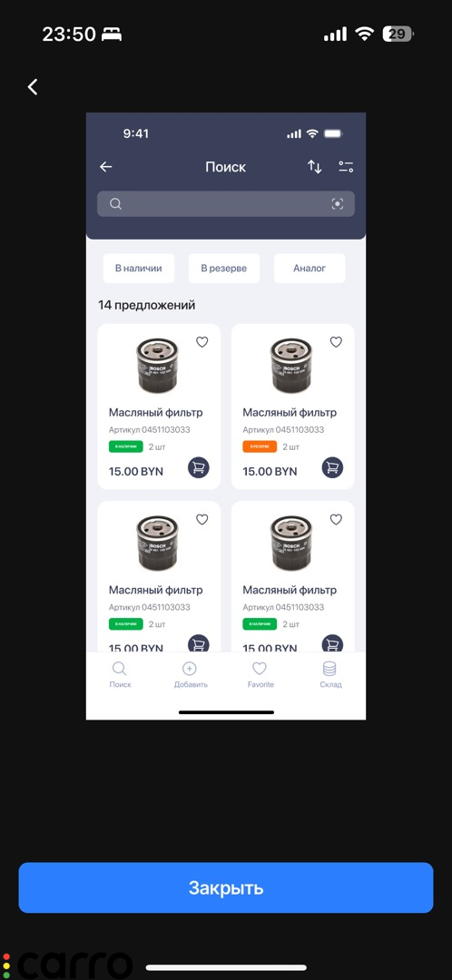Tap the back arrow left of Поиск title
The image size is (452, 980).
coord(105,167)
